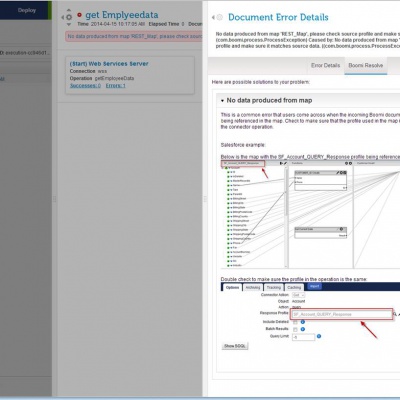Open the 'Successes: 0' link
The width and height of the screenshot is (400, 400).
(85, 86)
